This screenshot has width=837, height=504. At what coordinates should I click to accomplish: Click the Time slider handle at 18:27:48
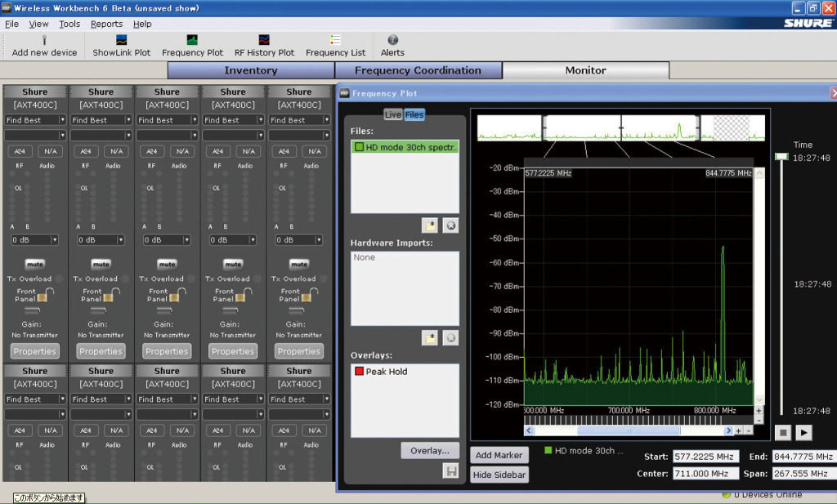click(781, 157)
